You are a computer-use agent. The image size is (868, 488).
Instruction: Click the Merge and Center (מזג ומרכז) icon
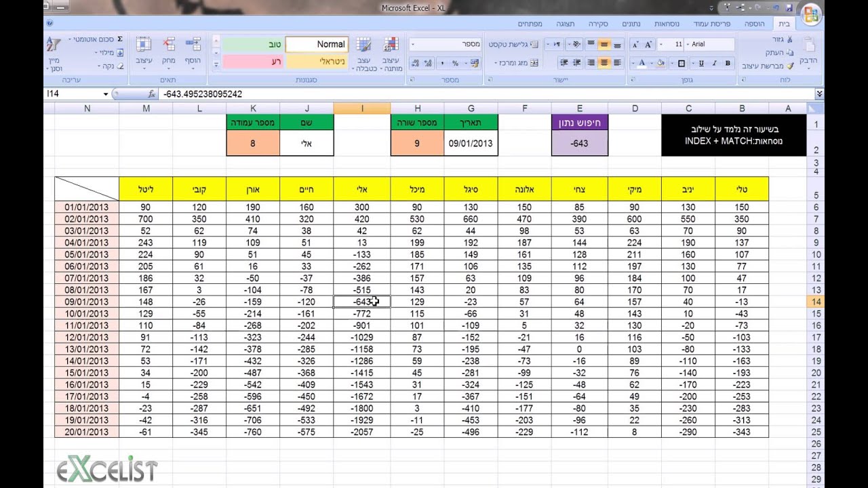[x=534, y=63]
